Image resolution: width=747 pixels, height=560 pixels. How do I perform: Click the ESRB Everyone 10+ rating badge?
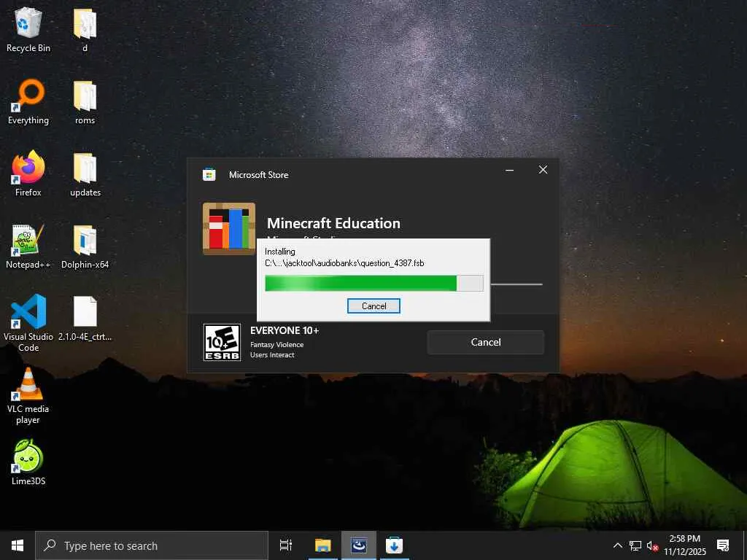[222, 343]
